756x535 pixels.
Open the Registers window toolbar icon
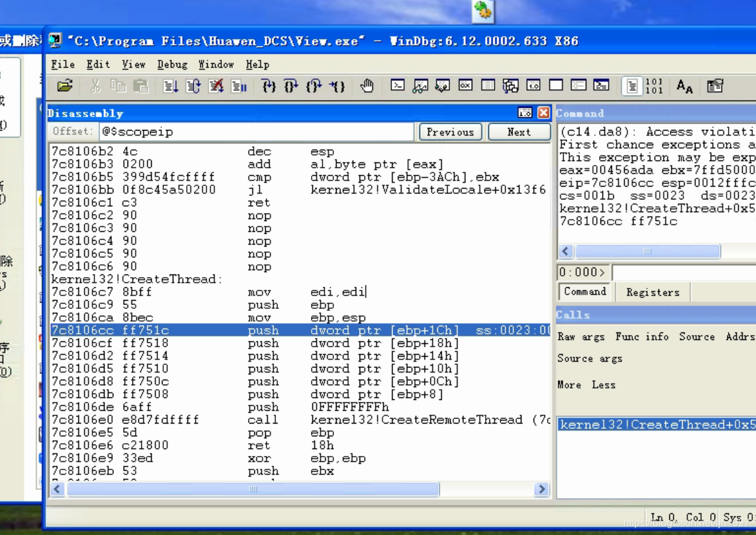(465, 86)
